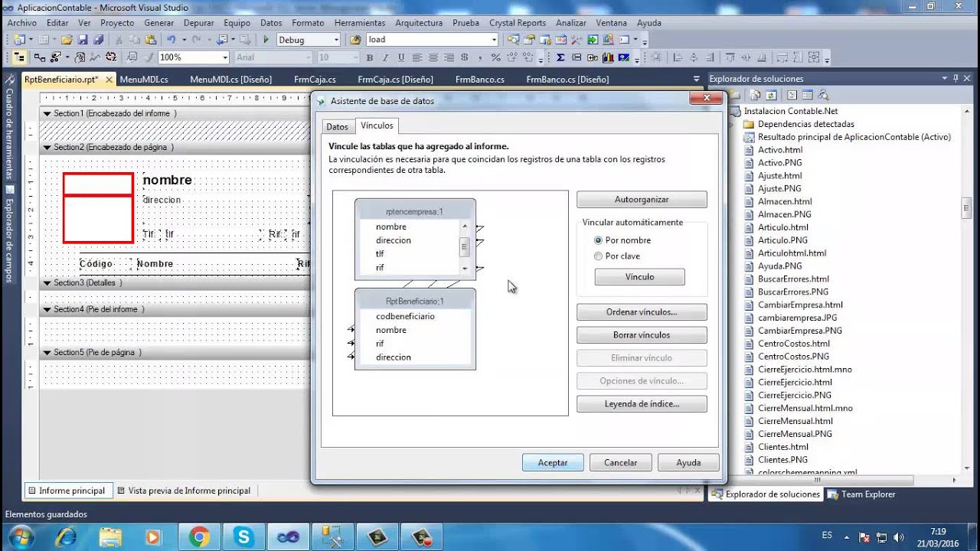980x551 pixels.
Task: Open the Debug configuration dropdown
Action: (x=335, y=40)
